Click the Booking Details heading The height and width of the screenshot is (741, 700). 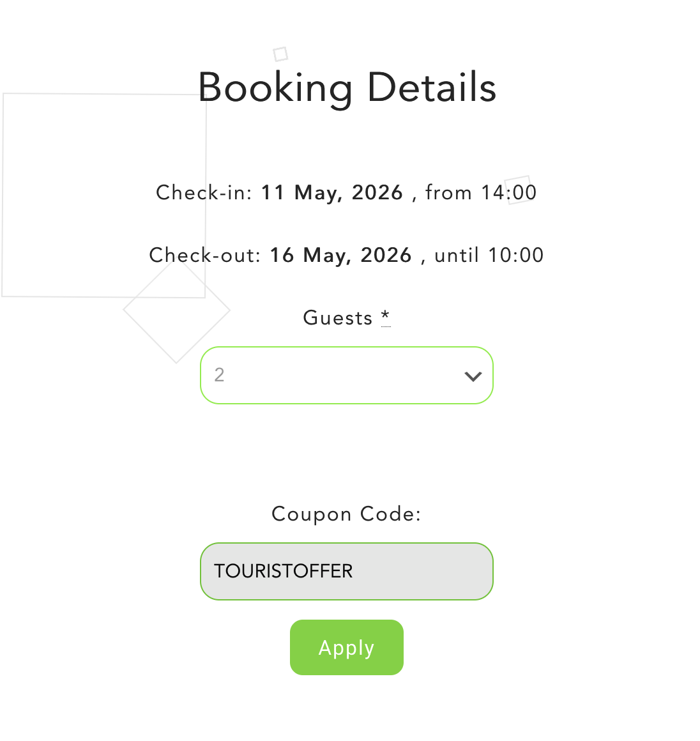tap(347, 88)
